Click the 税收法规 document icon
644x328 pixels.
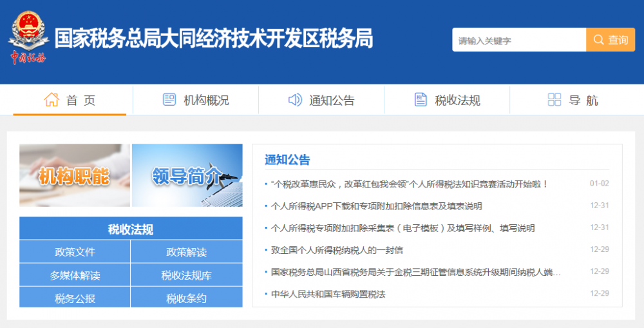tap(421, 99)
